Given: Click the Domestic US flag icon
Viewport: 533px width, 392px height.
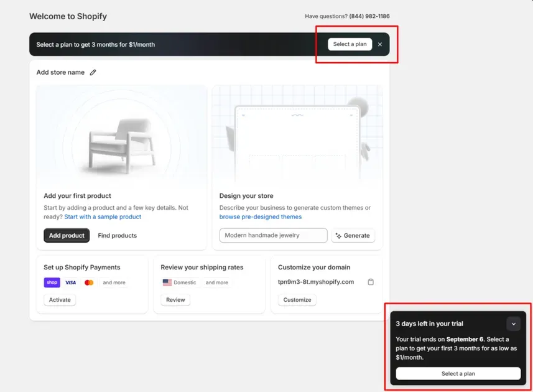Looking at the screenshot, I should [167, 282].
